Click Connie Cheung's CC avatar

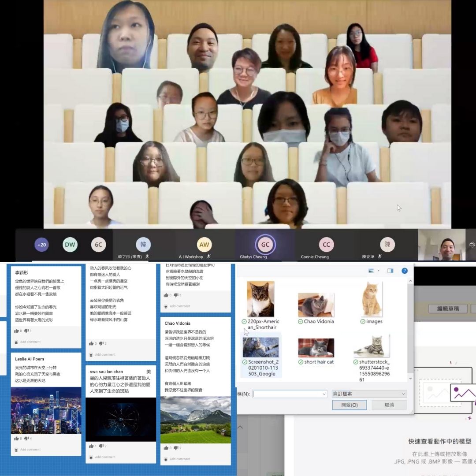click(326, 245)
